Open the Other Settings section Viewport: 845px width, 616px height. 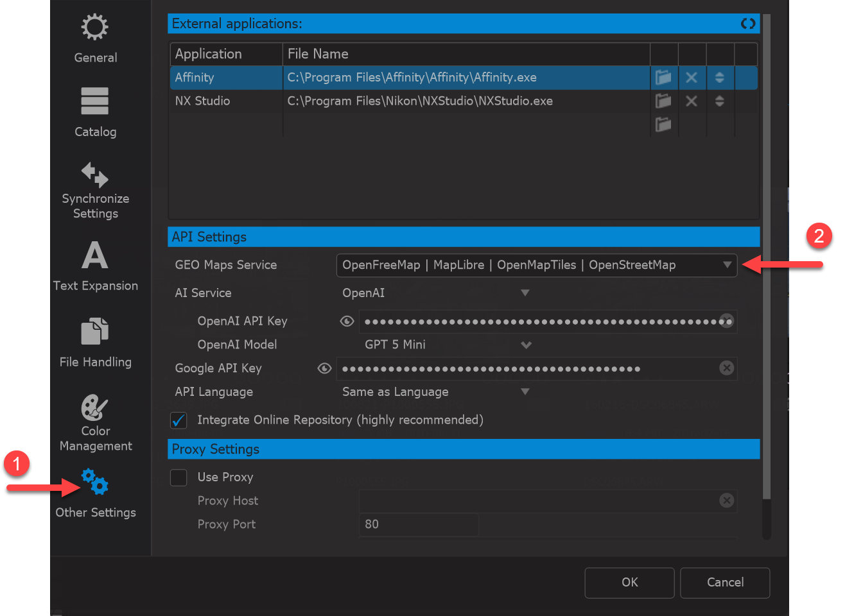click(95, 493)
